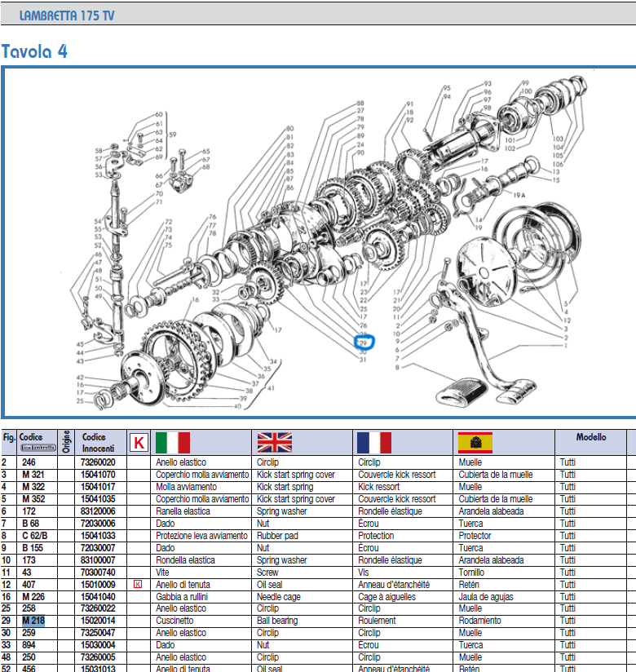Click Innocenti code 15010009
The height and width of the screenshot is (672, 636).
98,584
